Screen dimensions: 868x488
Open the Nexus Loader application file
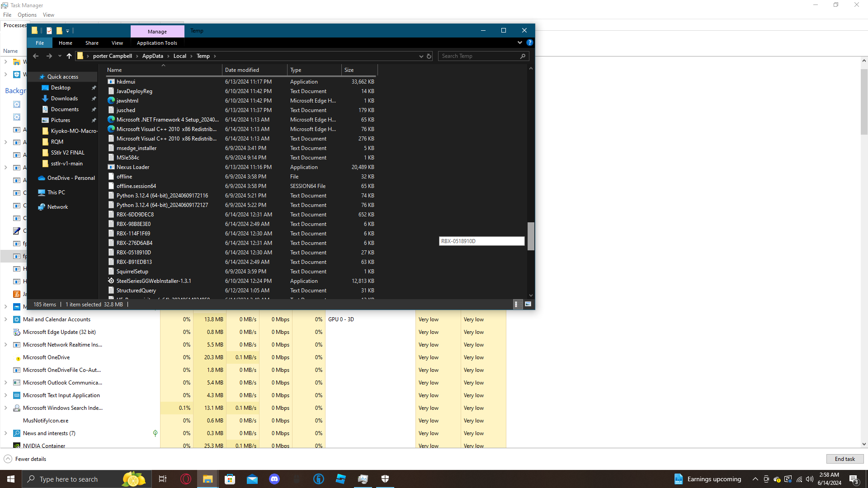tap(133, 167)
